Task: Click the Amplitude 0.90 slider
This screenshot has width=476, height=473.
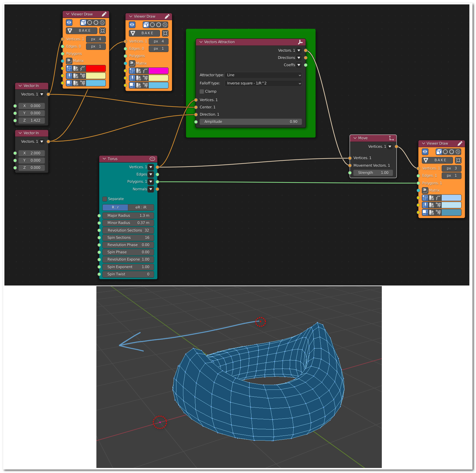Action: (251, 122)
